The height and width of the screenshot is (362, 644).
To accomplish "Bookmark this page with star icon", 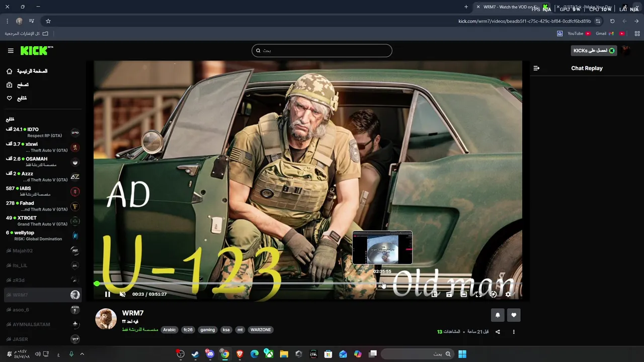I will [x=48, y=21].
